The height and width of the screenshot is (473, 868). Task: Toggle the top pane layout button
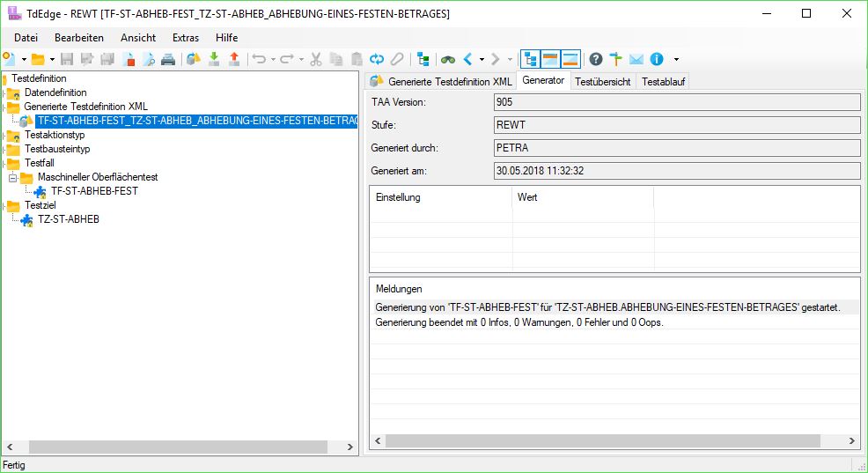pos(550,59)
